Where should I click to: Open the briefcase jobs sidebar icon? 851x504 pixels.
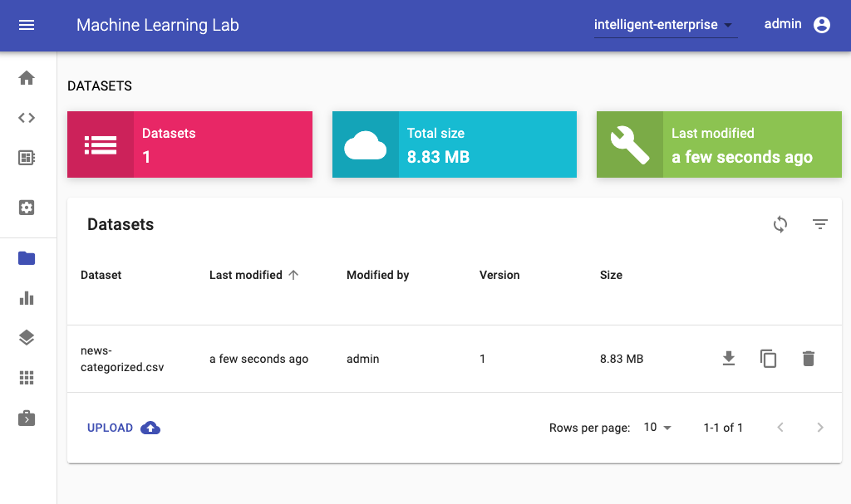coord(27,418)
